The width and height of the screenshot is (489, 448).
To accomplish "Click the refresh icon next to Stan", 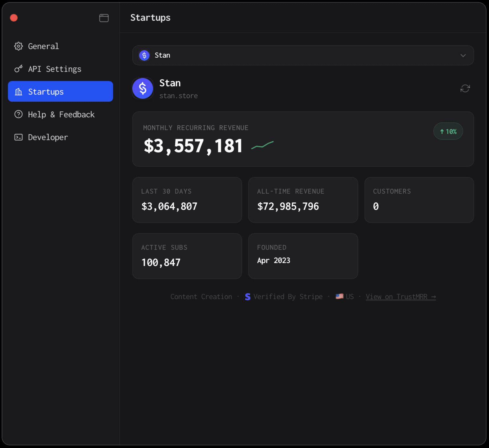I will pyautogui.click(x=465, y=88).
